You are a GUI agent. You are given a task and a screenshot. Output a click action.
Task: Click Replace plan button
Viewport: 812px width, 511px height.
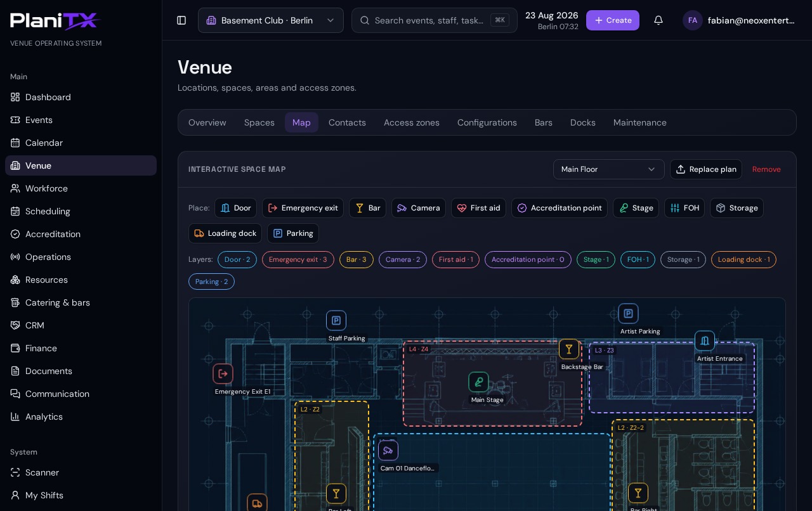tap(706, 169)
